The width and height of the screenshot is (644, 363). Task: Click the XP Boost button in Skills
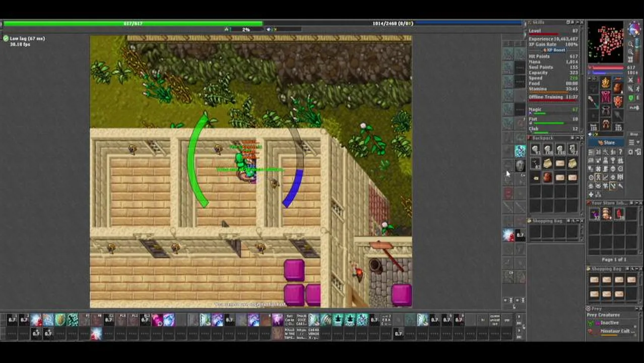point(554,50)
